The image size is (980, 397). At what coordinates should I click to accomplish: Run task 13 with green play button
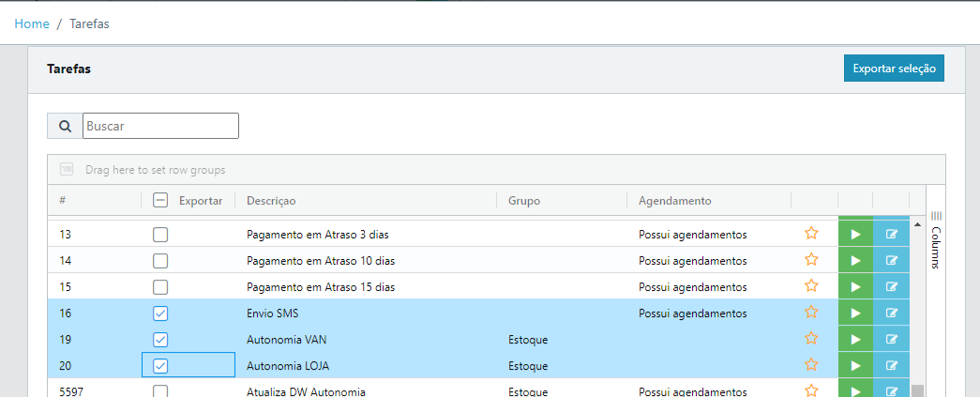point(855,235)
